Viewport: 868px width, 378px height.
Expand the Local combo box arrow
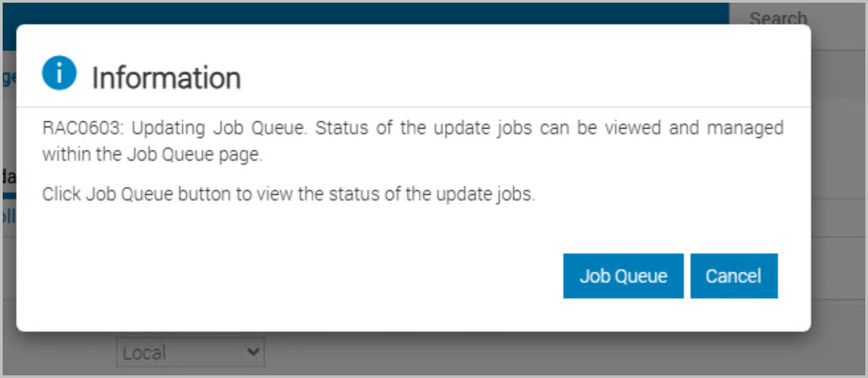click(x=254, y=353)
